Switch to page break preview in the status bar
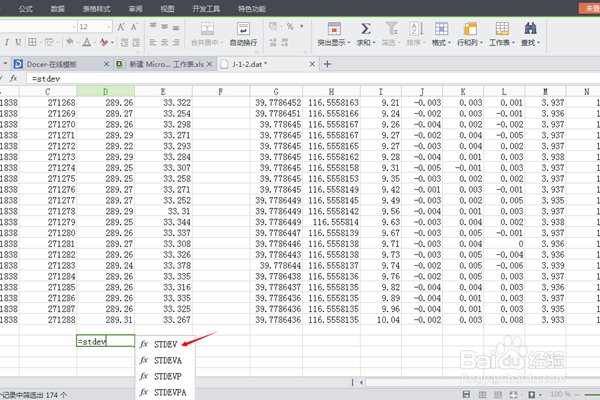Viewport: 600px width, 400px height. [x=498, y=394]
